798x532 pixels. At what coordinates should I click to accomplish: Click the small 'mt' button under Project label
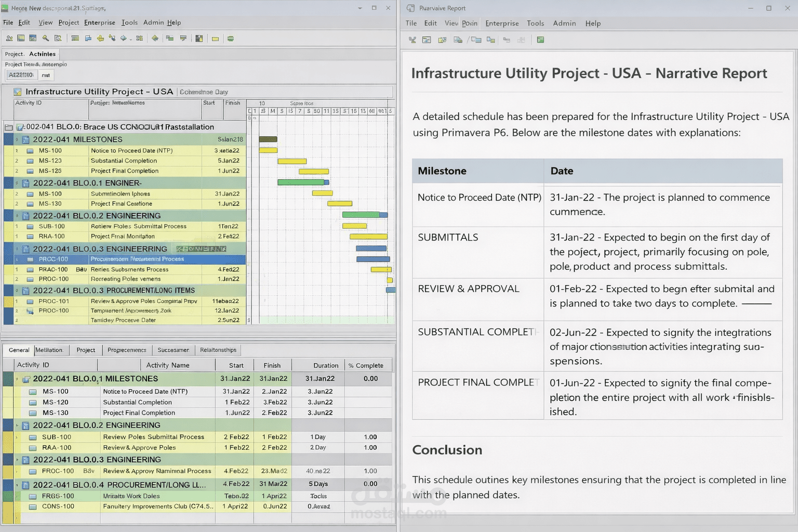[x=46, y=75]
